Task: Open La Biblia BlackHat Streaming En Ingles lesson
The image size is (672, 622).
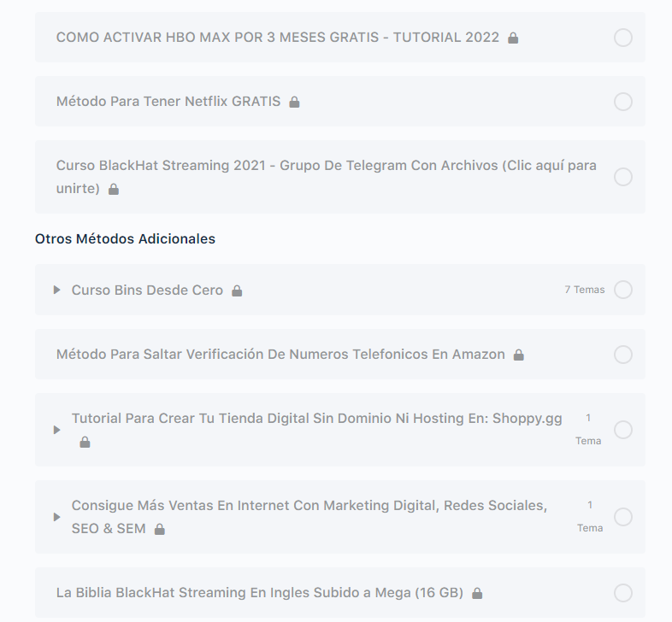Action: tap(260, 592)
